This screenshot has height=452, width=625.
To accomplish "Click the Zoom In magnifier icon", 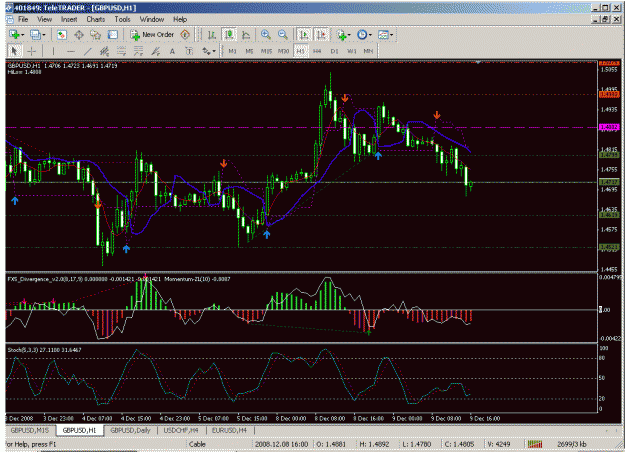I will click(265, 35).
